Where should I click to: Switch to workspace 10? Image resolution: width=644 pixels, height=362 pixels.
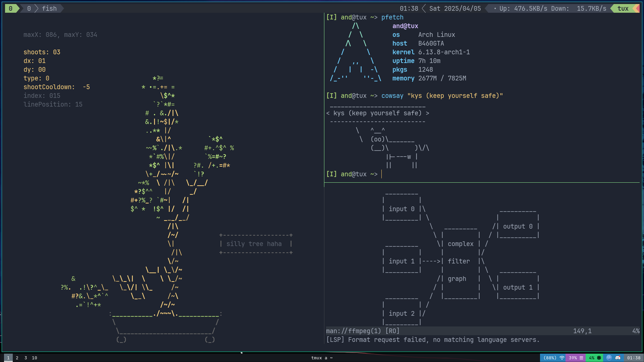35,358
